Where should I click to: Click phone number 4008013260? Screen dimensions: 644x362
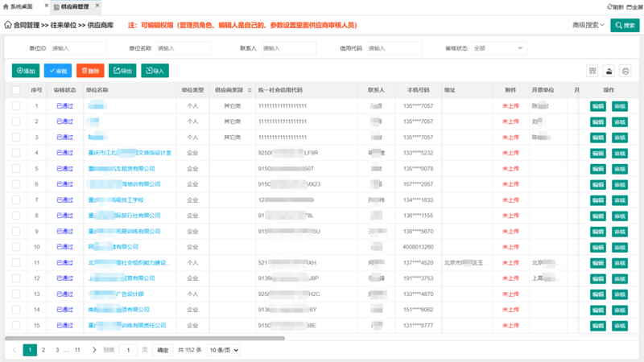click(418, 247)
